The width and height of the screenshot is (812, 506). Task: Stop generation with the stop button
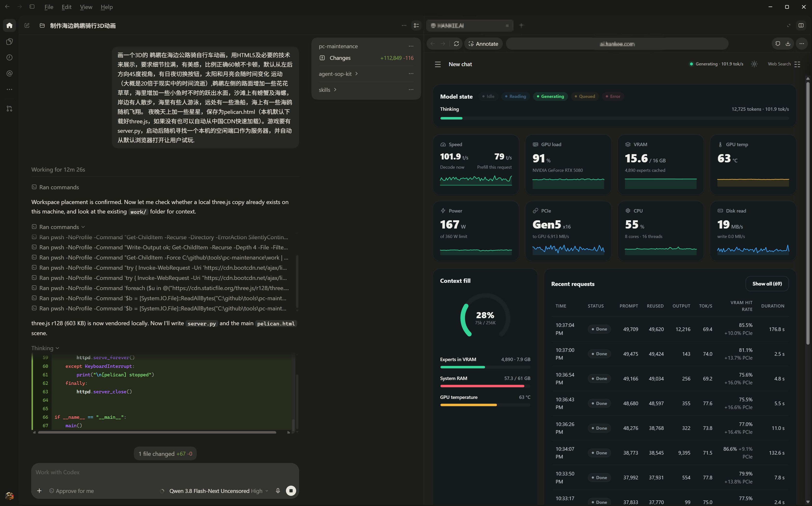tap(291, 490)
